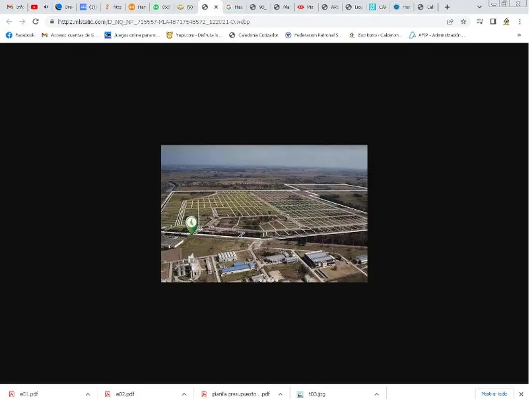
Task: Open the Caledonia Cotizador bookmark
Action: coord(254,35)
